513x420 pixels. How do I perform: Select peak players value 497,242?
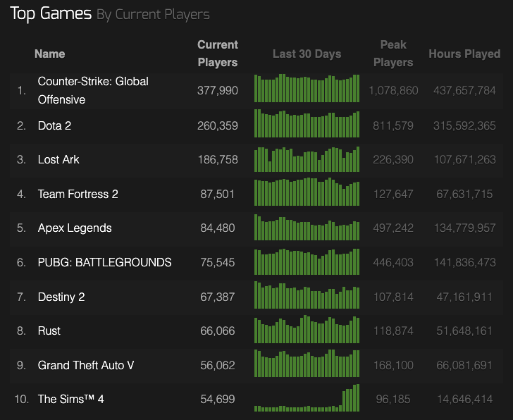393,228
